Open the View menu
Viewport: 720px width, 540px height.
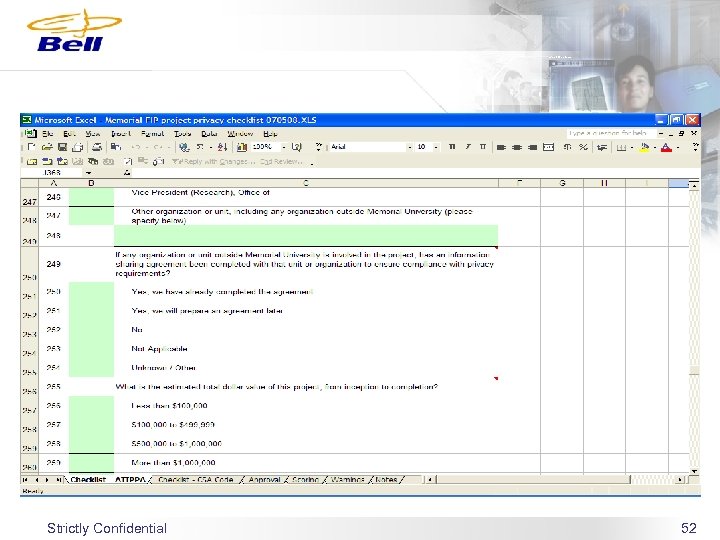click(93, 134)
